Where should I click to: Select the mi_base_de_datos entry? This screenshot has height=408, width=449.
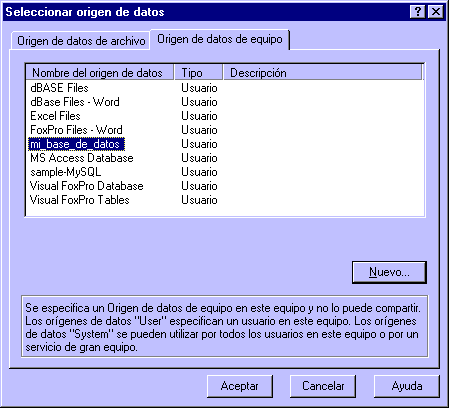76,144
